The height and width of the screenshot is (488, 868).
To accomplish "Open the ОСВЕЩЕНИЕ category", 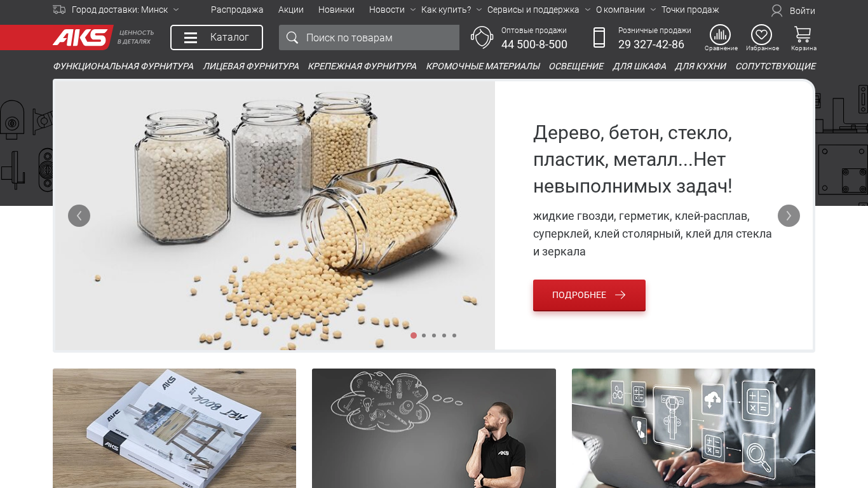I will pyautogui.click(x=576, y=66).
